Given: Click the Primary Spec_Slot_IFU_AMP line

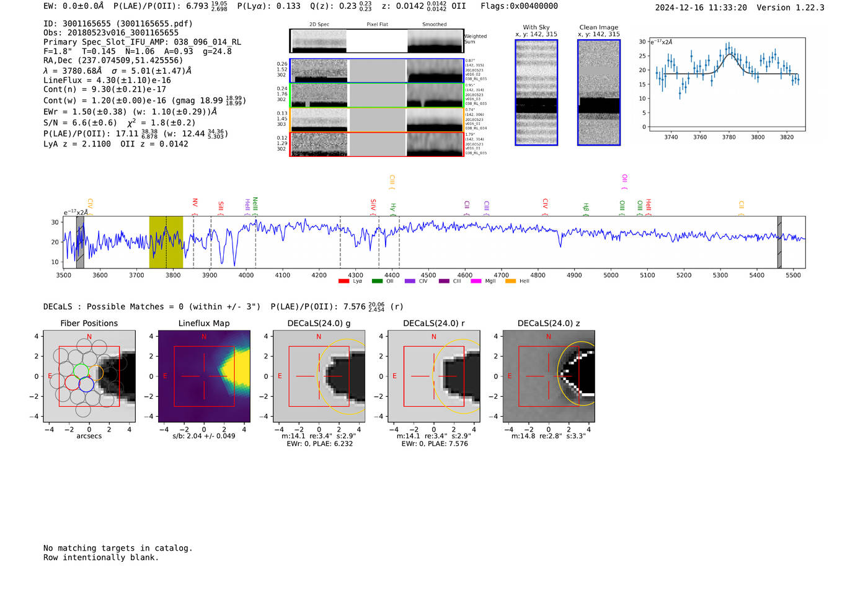Looking at the screenshot, I should click(143, 42).
